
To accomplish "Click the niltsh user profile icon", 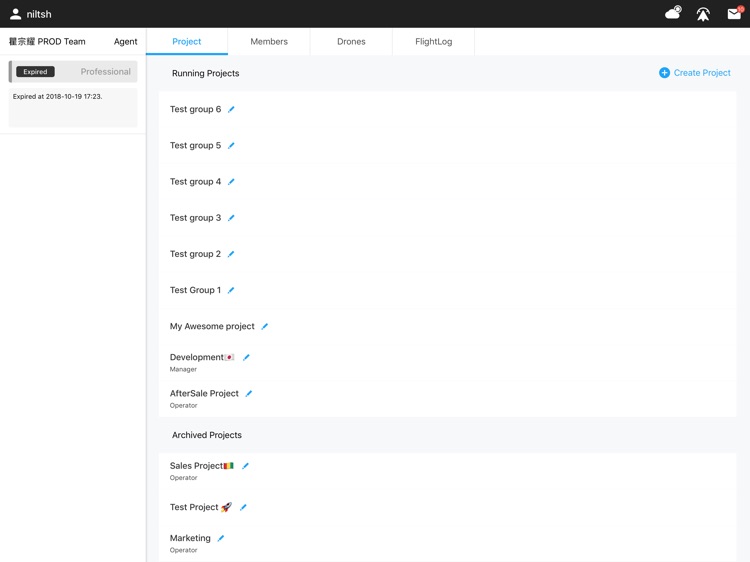I will [x=15, y=14].
